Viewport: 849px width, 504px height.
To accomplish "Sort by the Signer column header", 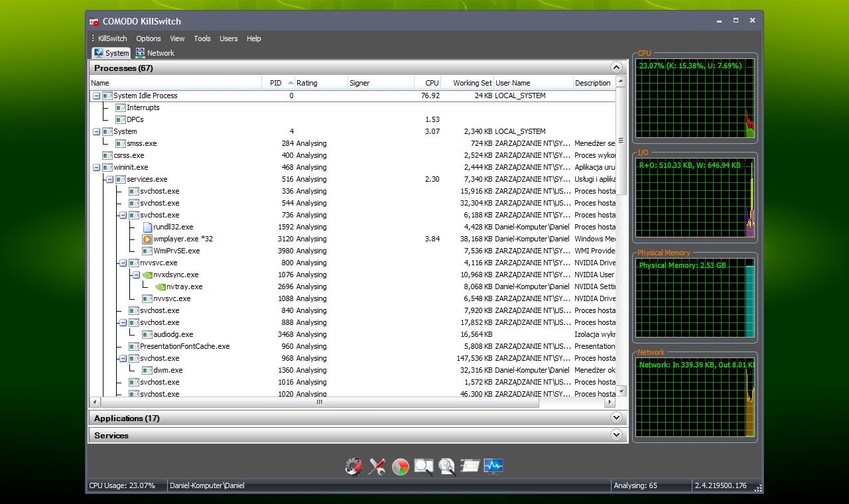I will pyautogui.click(x=381, y=83).
